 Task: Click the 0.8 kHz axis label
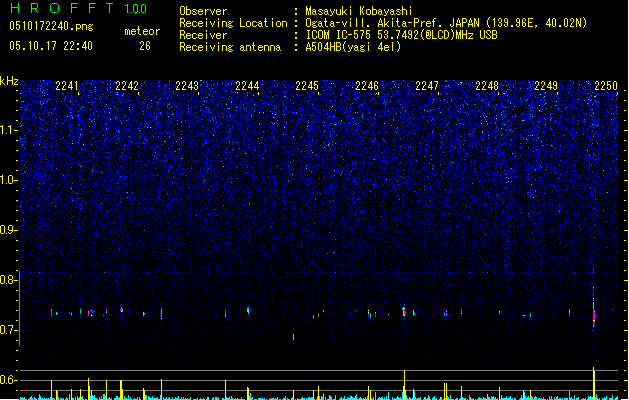9,280
